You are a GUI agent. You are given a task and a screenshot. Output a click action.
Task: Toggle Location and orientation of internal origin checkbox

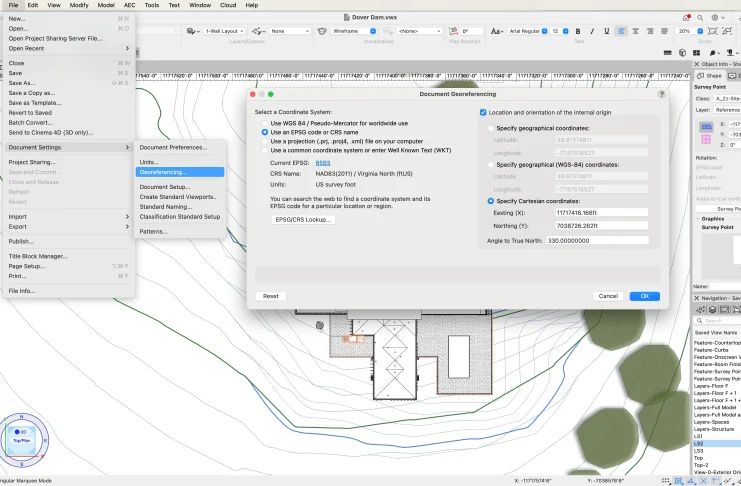(484, 112)
